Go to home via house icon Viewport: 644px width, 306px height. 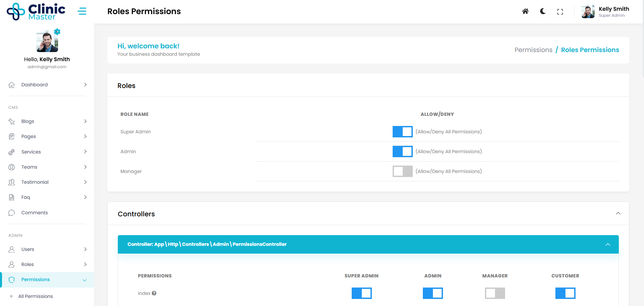pos(525,11)
